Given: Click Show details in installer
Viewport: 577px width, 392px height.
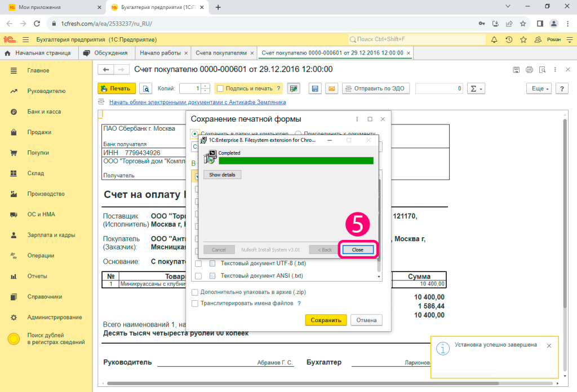Looking at the screenshot, I should [222, 175].
